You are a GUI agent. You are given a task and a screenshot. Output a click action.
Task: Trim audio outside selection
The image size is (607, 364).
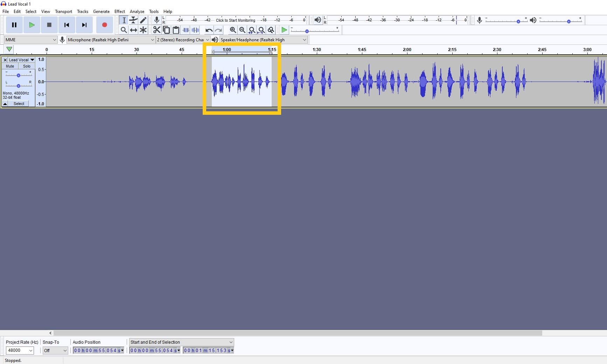pyautogui.click(x=186, y=30)
